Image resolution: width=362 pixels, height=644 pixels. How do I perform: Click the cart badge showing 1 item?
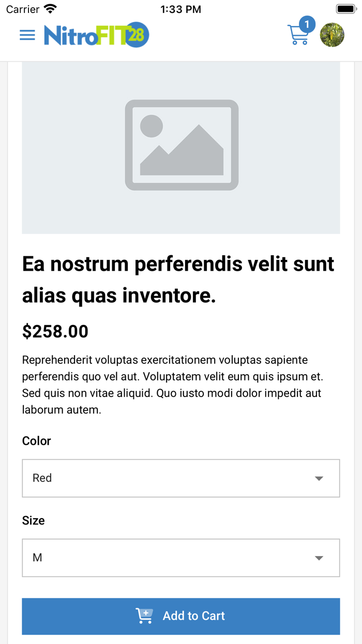tap(307, 24)
